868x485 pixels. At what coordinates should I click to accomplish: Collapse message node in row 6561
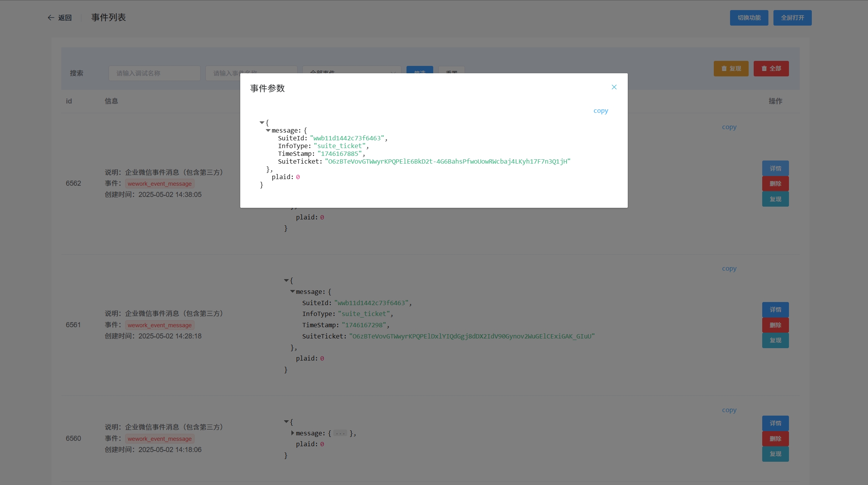tap(293, 292)
